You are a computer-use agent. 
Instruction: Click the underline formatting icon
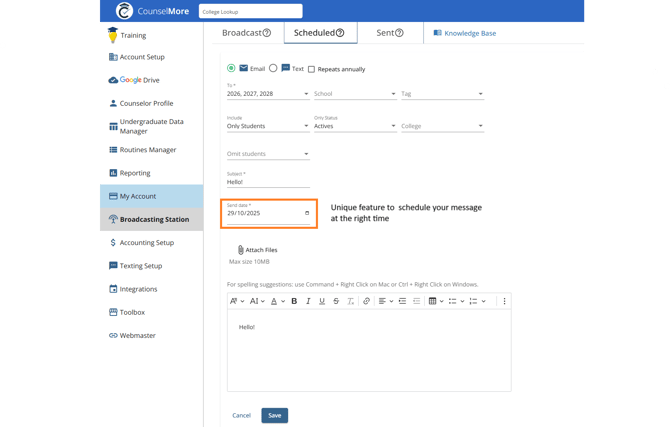pos(322,301)
